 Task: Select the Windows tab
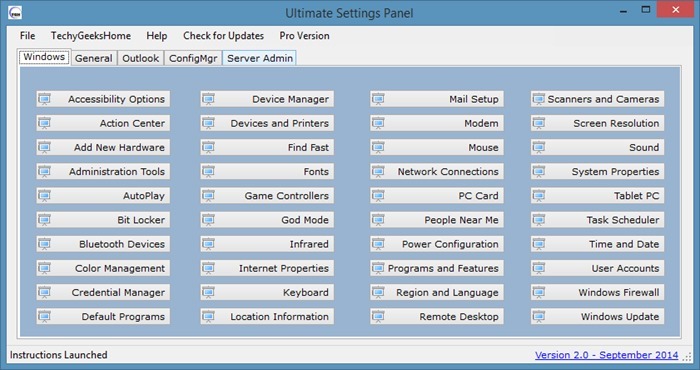(x=44, y=57)
